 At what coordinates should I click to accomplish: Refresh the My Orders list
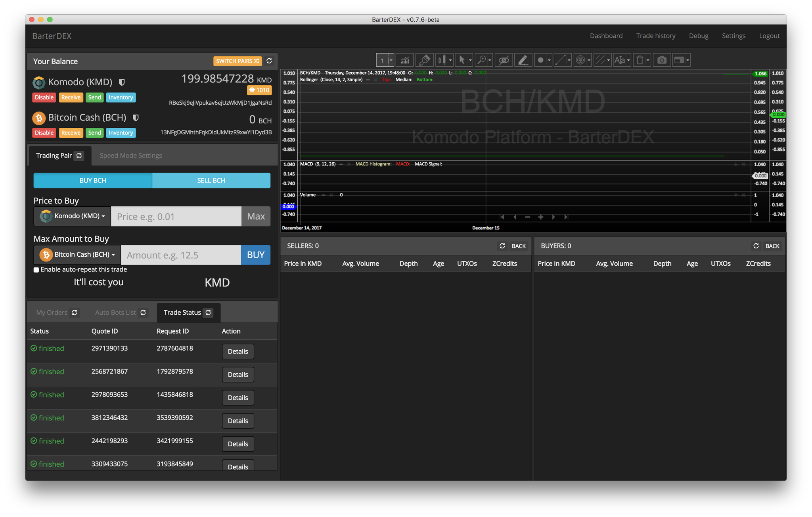(75, 313)
